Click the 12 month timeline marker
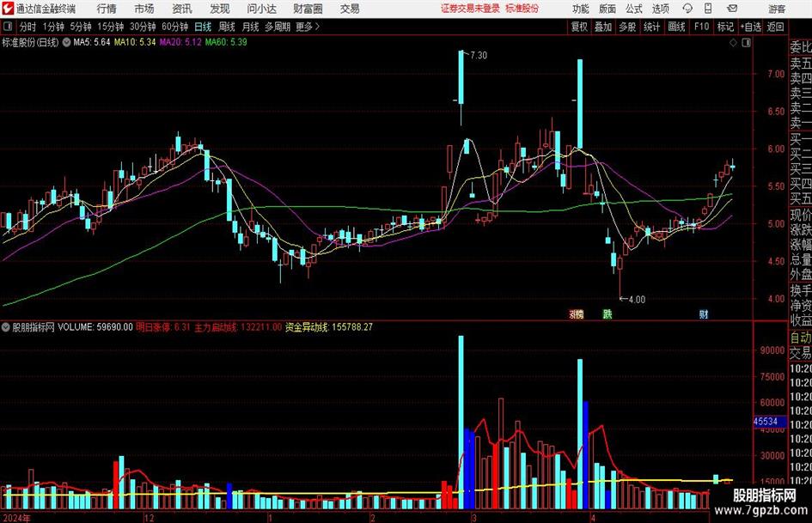 (x=150, y=518)
